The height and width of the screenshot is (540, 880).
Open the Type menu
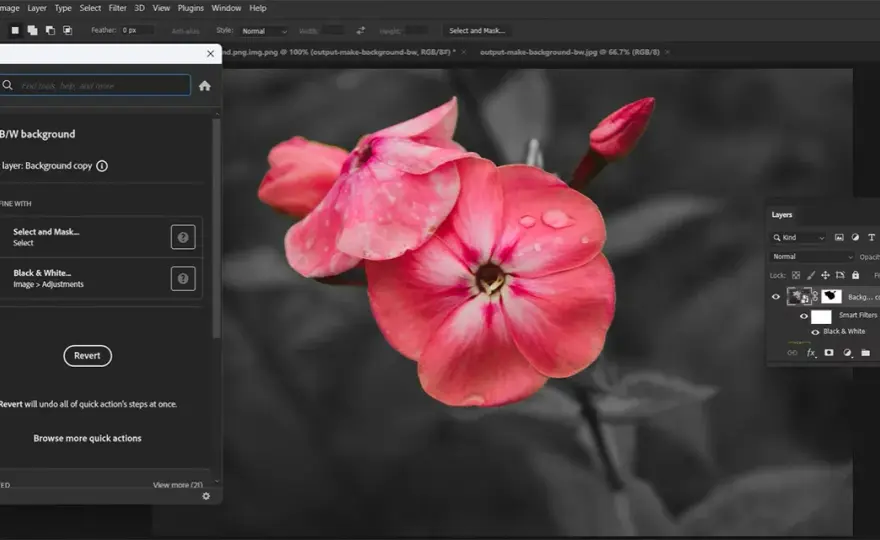[x=63, y=8]
